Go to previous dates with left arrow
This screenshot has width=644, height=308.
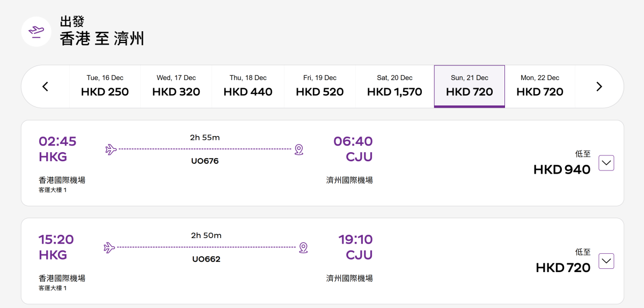point(46,87)
